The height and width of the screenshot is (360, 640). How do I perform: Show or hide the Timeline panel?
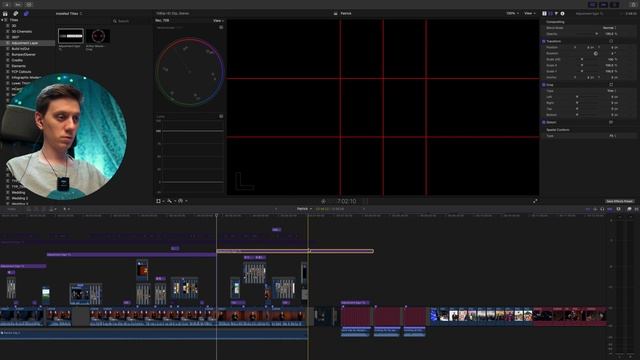click(x=604, y=4)
